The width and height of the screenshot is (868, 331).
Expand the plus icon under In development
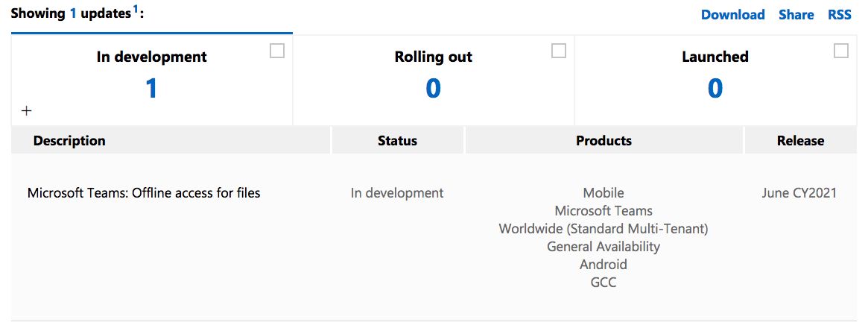[27, 111]
